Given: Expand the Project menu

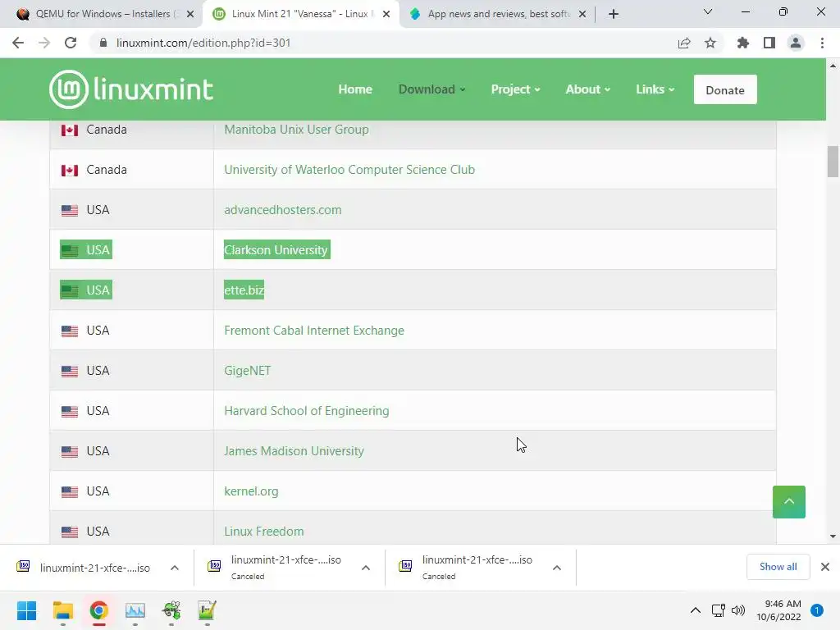Looking at the screenshot, I should pyautogui.click(x=515, y=89).
